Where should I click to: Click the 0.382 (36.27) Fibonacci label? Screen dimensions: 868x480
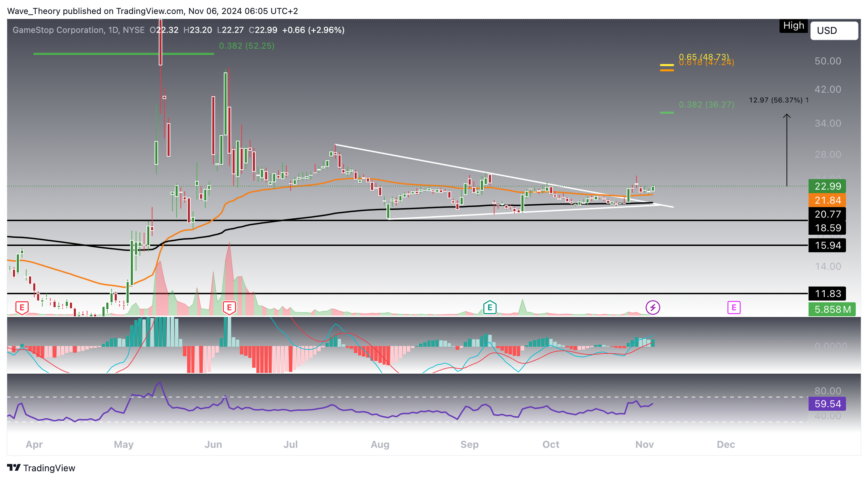coord(706,105)
